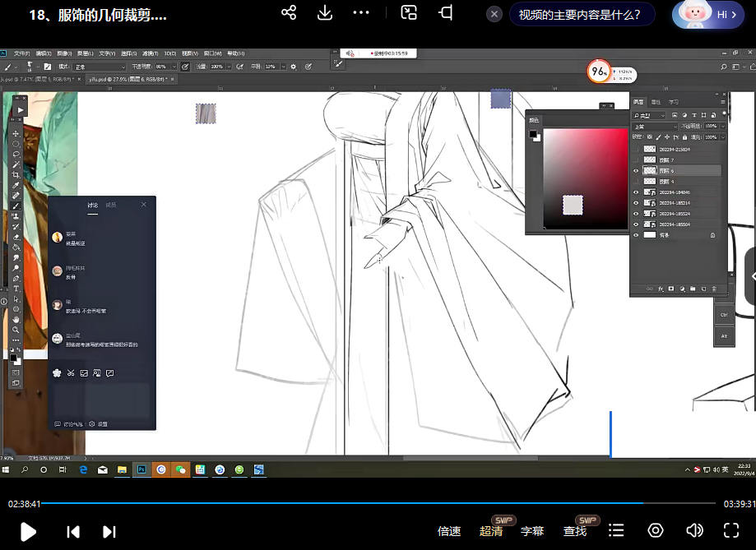Select the Crop tool
Viewport: 756px width, 550px height.
16,175
